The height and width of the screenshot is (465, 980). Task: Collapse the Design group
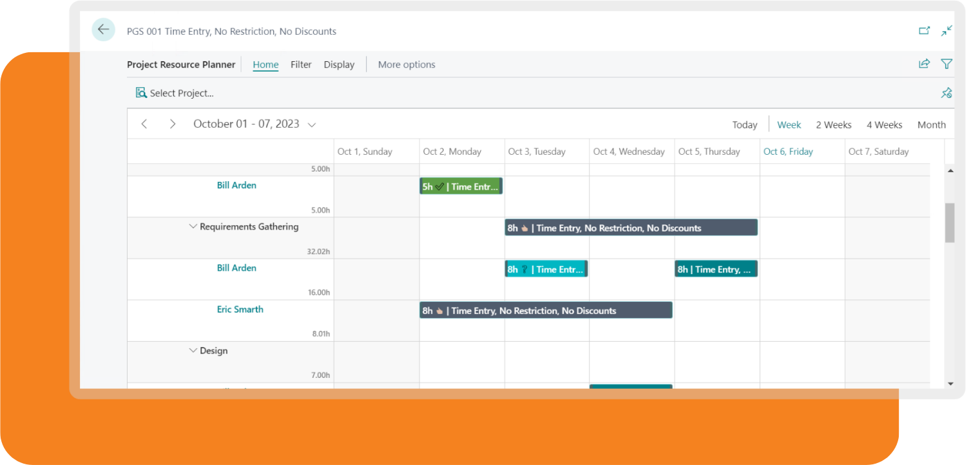tap(193, 350)
